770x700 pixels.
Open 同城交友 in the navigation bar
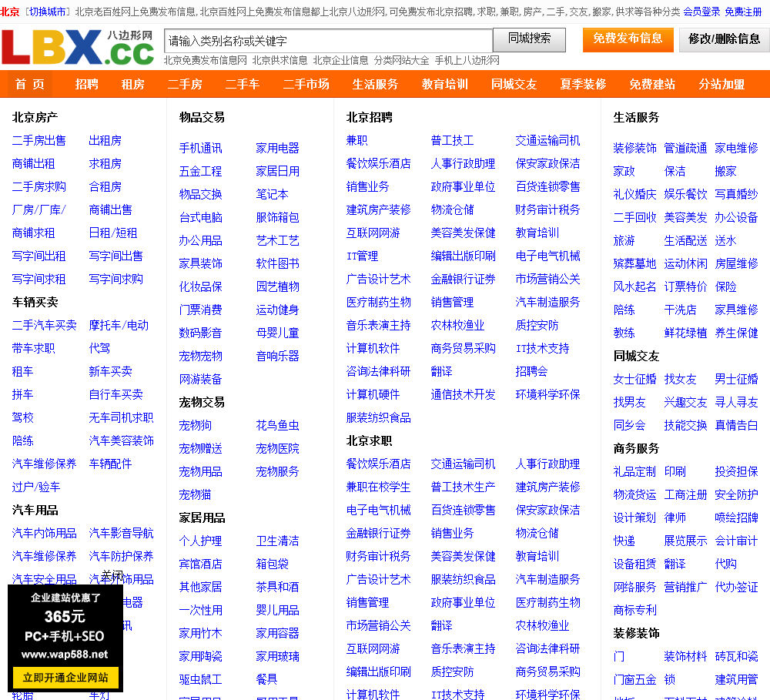(x=514, y=84)
